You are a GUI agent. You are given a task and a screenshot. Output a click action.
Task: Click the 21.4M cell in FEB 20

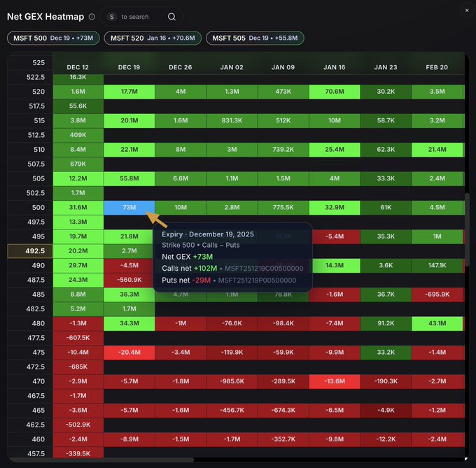pos(437,150)
